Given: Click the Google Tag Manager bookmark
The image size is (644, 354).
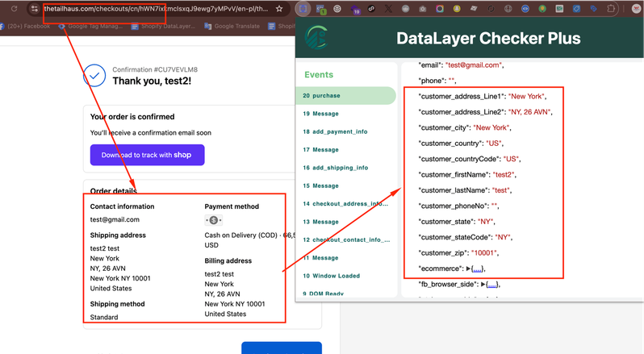Looking at the screenshot, I should click(90, 27).
